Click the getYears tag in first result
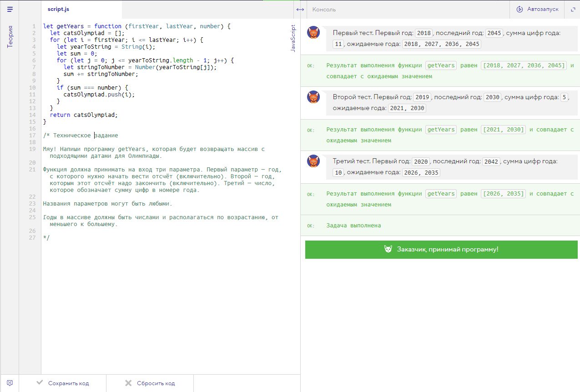Image resolution: width=580 pixels, height=392 pixels. point(441,65)
